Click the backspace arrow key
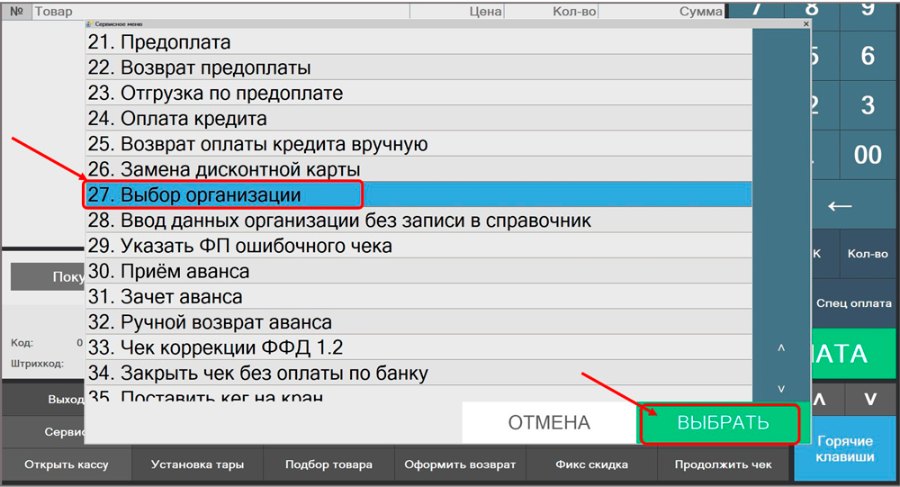Screen dimensions: 900x487 854,205
